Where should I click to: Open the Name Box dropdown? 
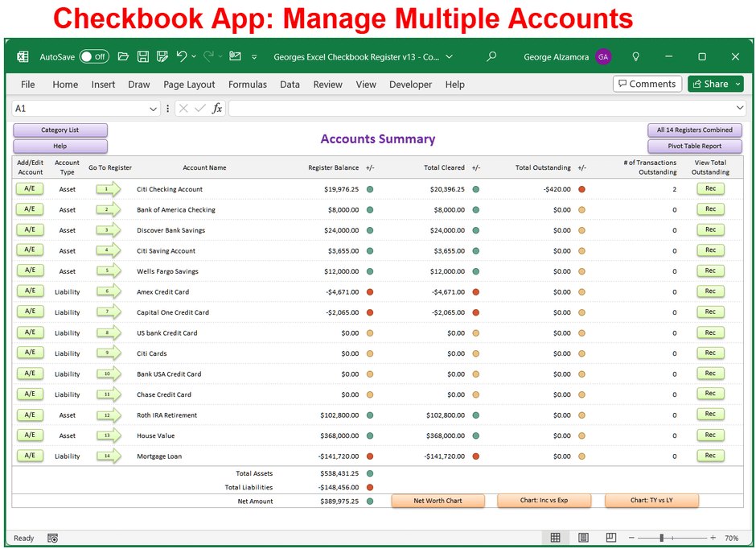[154, 107]
